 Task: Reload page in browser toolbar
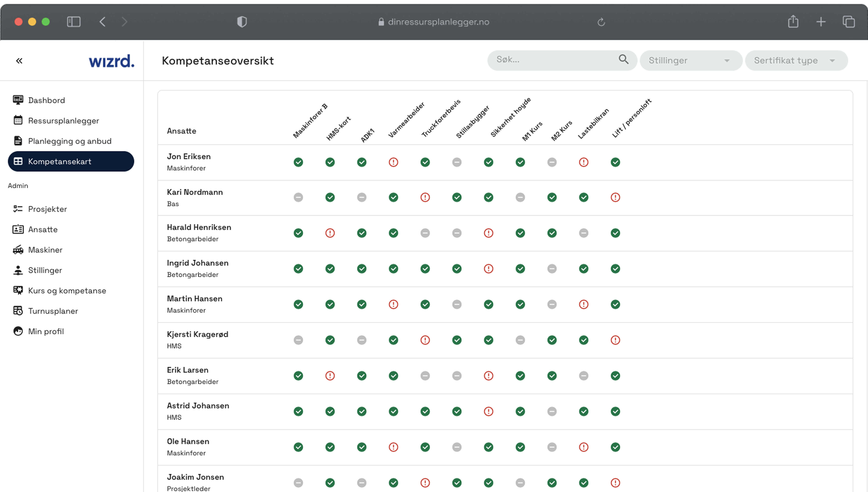601,22
